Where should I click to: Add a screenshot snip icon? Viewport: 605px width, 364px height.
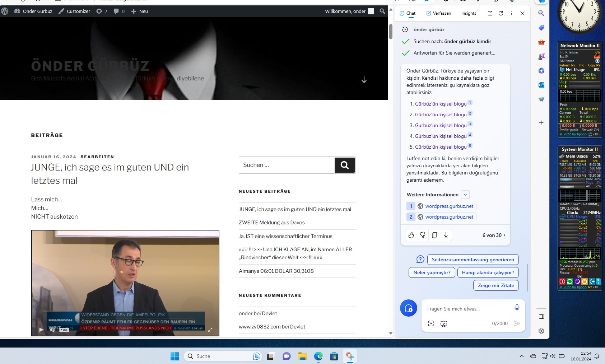pos(444,323)
